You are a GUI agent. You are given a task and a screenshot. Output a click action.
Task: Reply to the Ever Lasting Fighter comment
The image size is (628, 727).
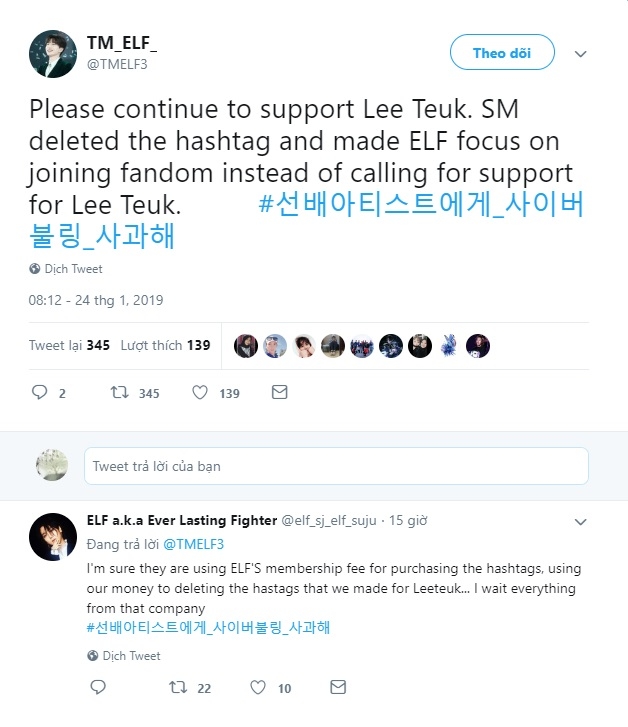point(98,687)
